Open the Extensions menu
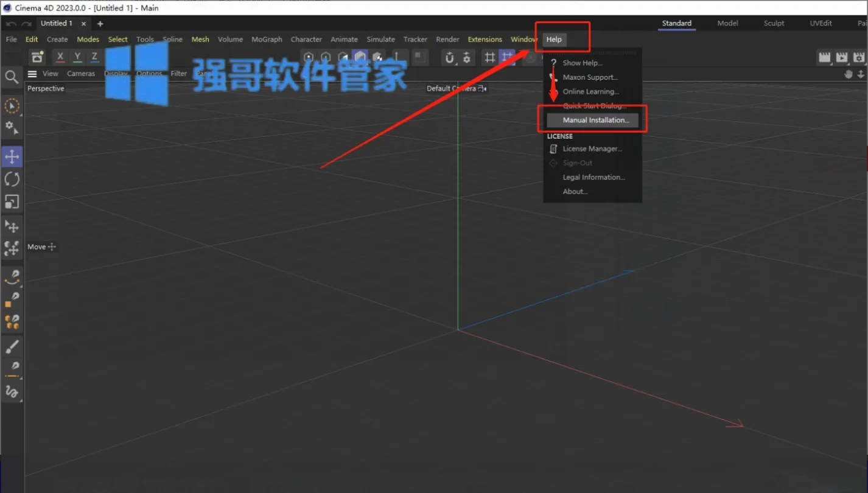The image size is (868, 493). [x=485, y=40]
